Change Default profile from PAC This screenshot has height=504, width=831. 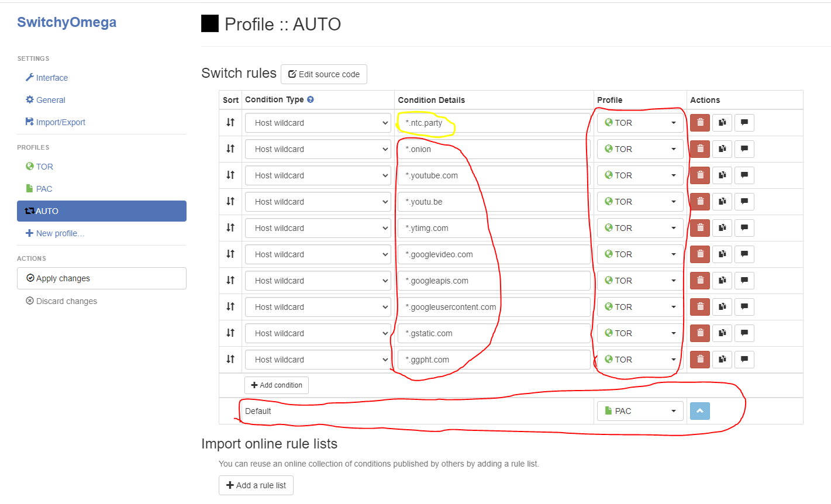pyautogui.click(x=640, y=411)
